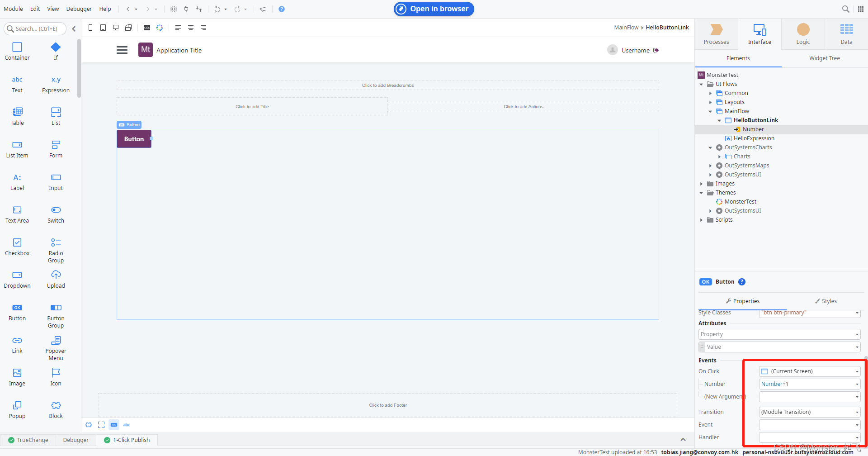868x456 pixels.
Task: Open the Module menu
Action: point(13,9)
